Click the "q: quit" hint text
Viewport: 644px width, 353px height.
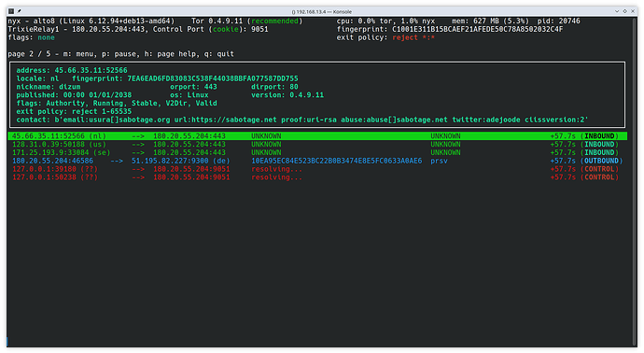tap(219, 54)
